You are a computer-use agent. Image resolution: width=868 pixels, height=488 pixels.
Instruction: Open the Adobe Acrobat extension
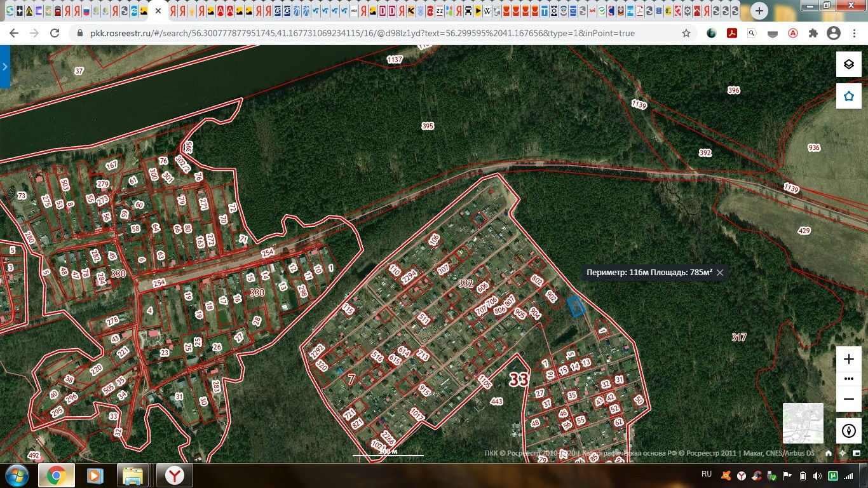(x=732, y=33)
